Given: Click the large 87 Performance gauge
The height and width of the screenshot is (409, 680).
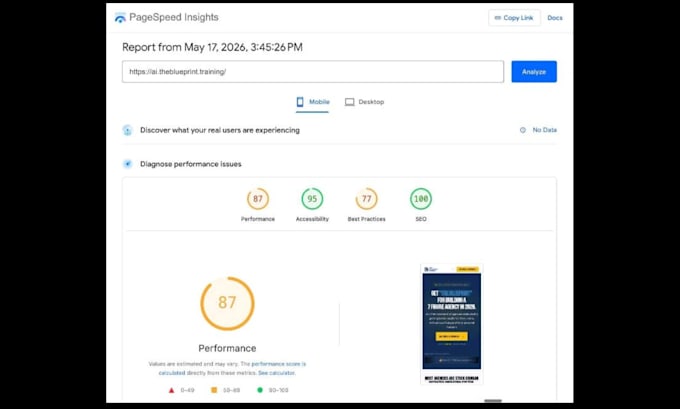Looking at the screenshot, I should coord(227,303).
